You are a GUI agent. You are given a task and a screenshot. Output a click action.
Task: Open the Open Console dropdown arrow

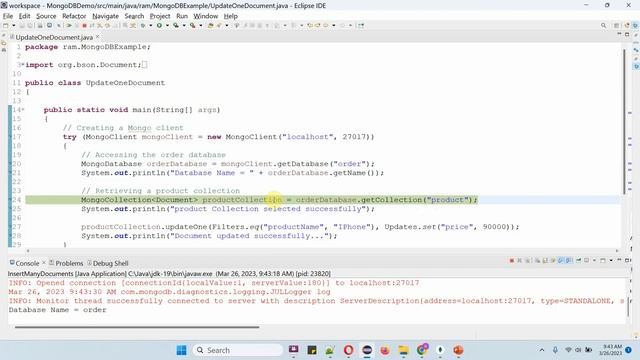(611, 260)
